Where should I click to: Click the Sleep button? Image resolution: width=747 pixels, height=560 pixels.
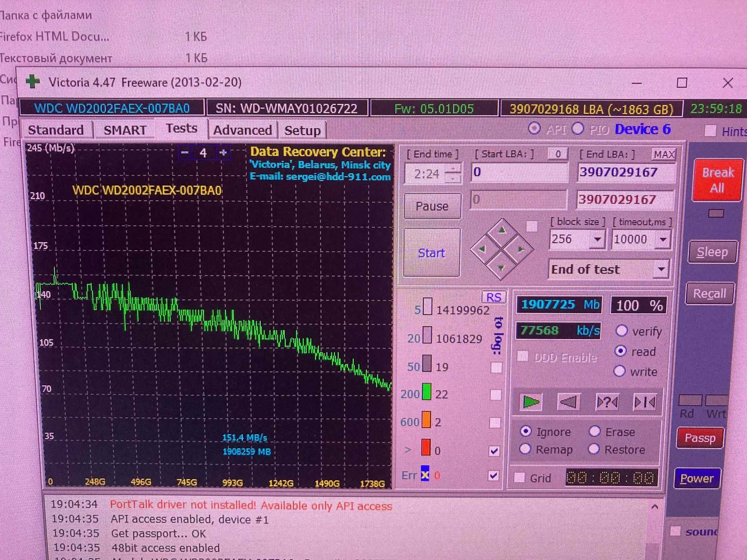click(712, 252)
